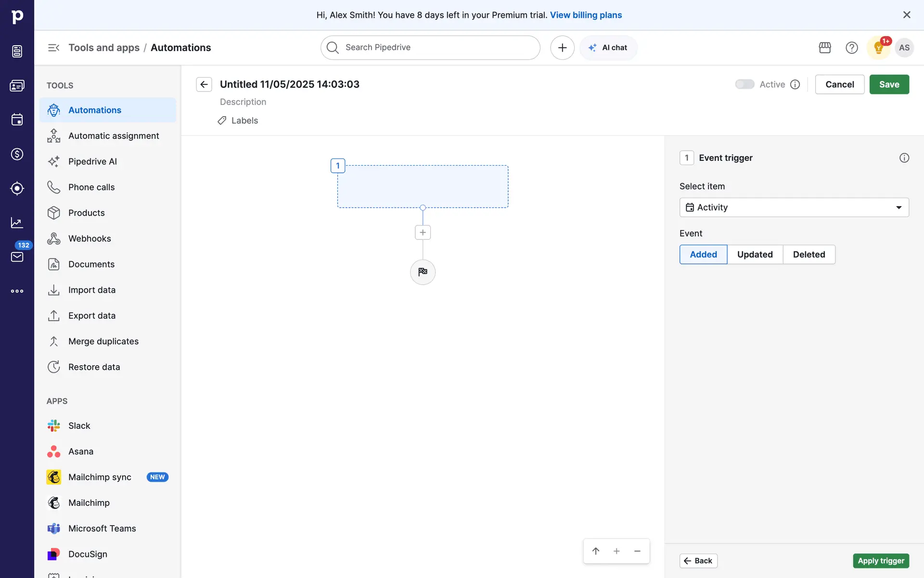Image resolution: width=924 pixels, height=578 pixels.
Task: Click the help question mark icon
Action: coord(851,48)
